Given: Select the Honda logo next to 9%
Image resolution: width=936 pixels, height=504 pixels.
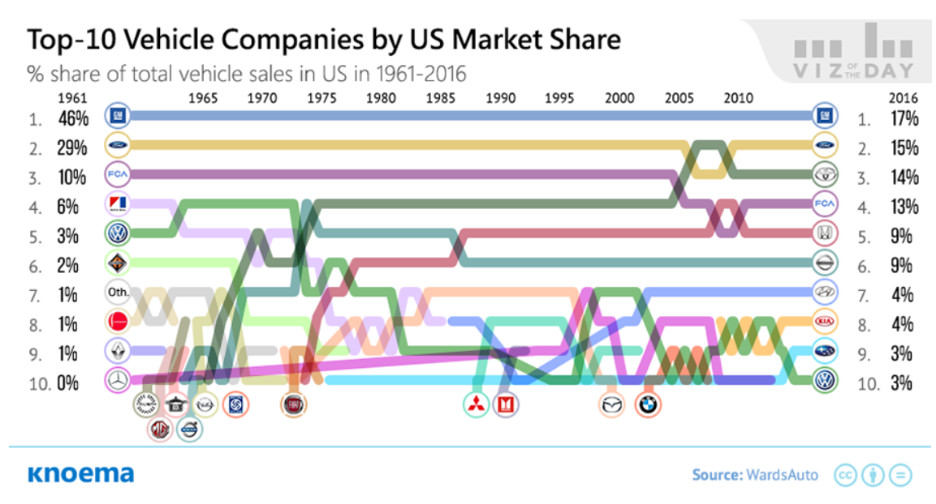Looking at the screenshot, I should click(x=825, y=233).
